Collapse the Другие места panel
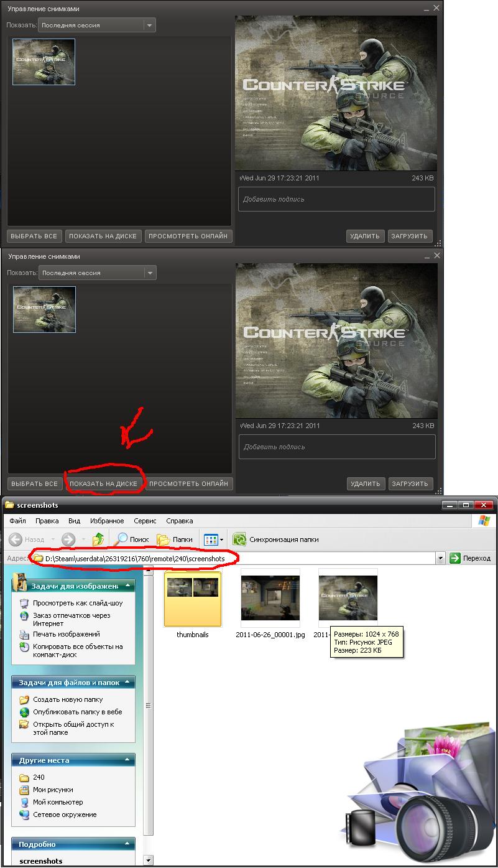498x868 pixels. pos(129,760)
